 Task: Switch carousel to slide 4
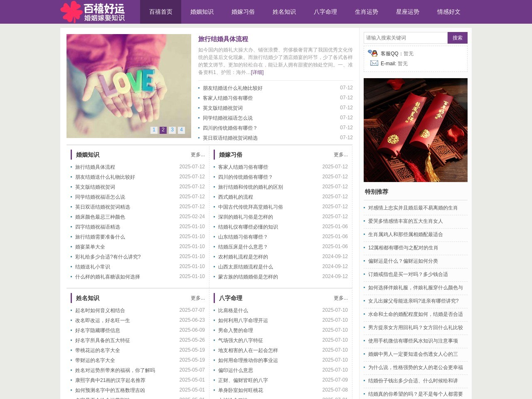181,130
